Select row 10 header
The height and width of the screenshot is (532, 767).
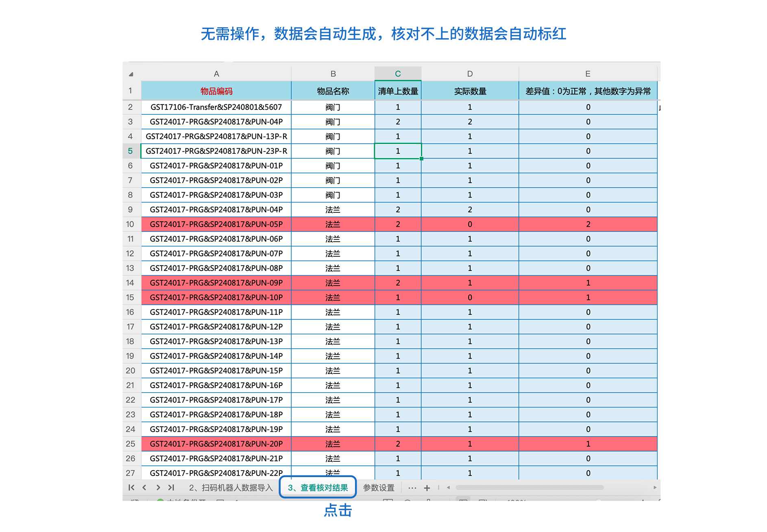click(131, 224)
